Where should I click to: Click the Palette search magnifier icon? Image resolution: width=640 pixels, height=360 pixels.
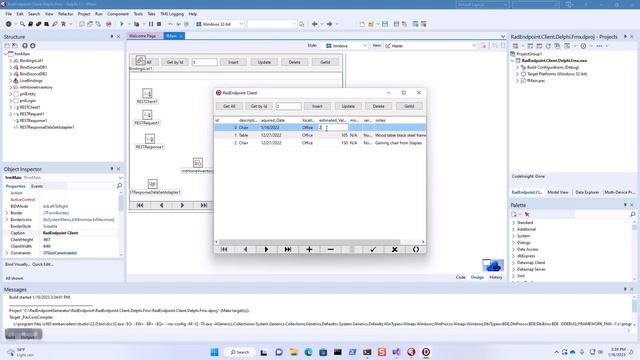633,214
